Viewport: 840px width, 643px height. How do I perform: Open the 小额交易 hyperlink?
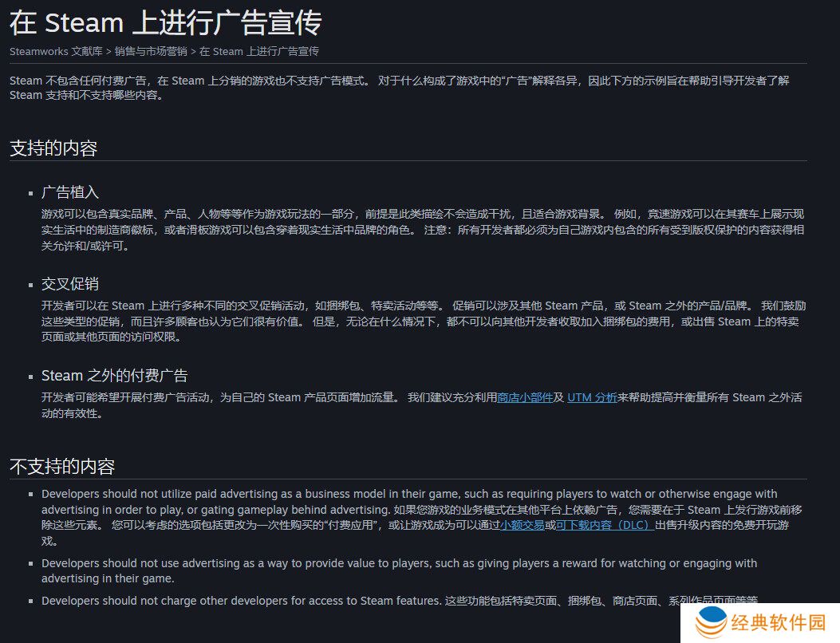(x=522, y=525)
